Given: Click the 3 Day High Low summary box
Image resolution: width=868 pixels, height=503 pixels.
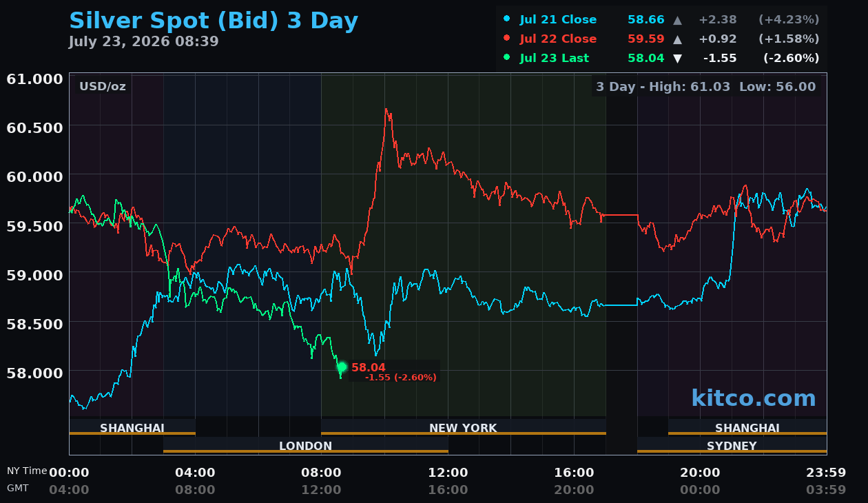Looking at the screenshot, I should pos(705,87).
